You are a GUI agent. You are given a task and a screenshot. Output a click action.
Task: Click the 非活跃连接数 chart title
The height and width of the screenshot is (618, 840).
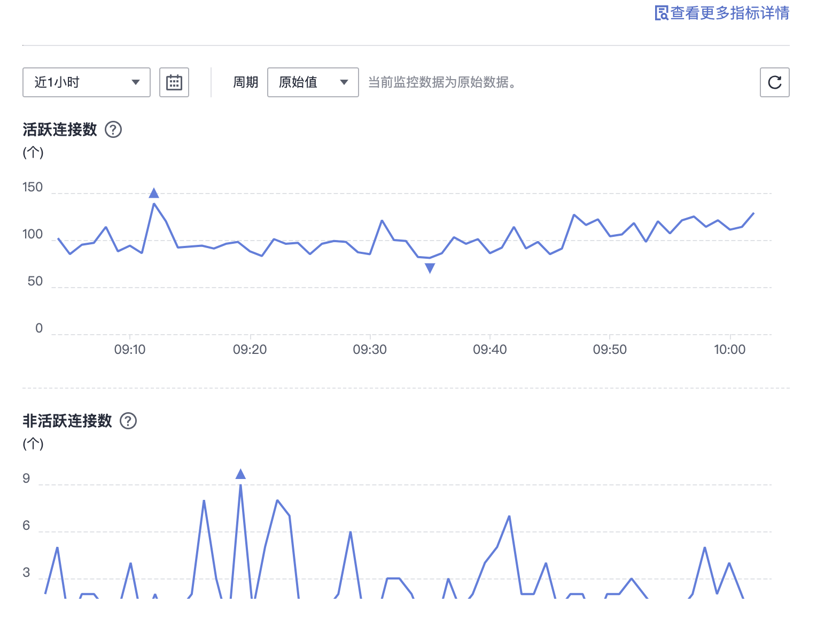(x=67, y=421)
